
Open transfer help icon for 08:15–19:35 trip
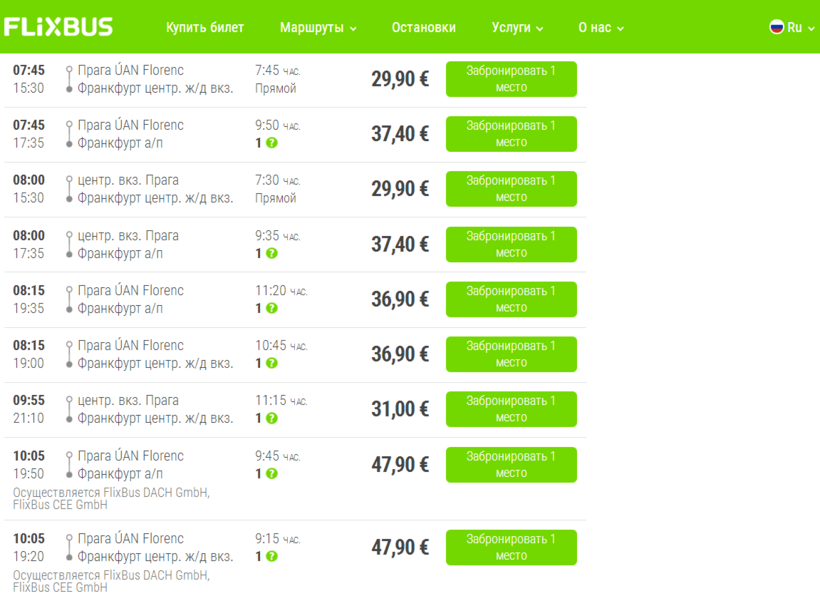coord(271,308)
